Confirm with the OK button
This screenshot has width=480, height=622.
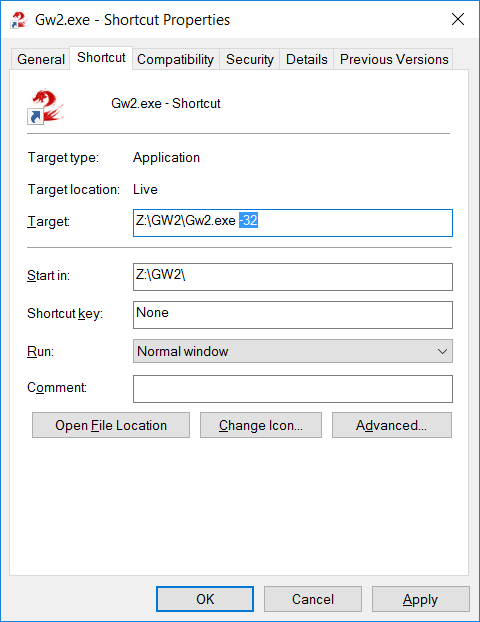(205, 599)
